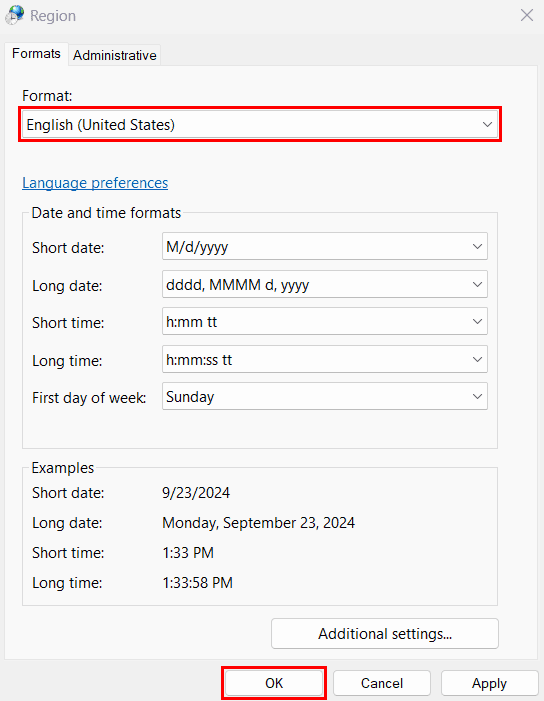Close the Region dialog window
Image resolution: width=544 pixels, height=701 pixels.
527,15
